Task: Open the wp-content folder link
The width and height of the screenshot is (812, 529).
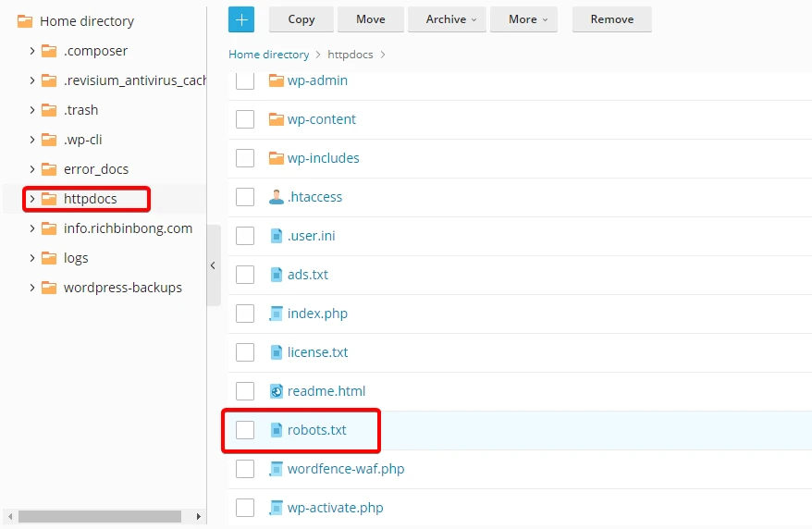Action: click(x=322, y=119)
